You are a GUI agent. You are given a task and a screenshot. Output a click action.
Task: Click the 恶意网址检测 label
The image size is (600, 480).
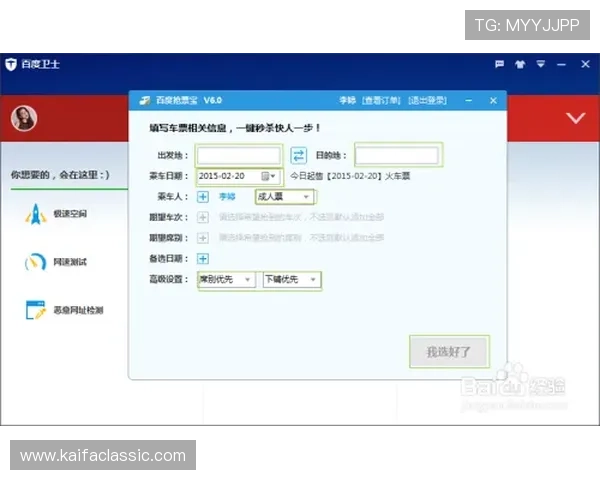78,310
